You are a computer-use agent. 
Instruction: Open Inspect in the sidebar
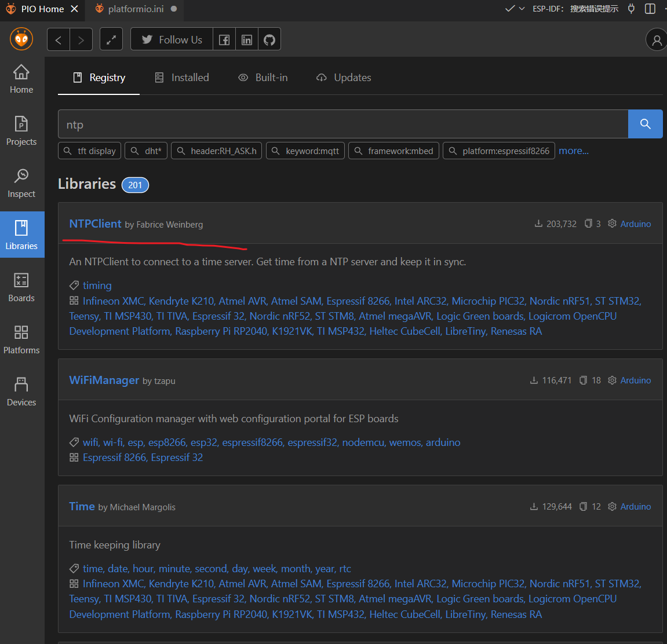[21, 183]
